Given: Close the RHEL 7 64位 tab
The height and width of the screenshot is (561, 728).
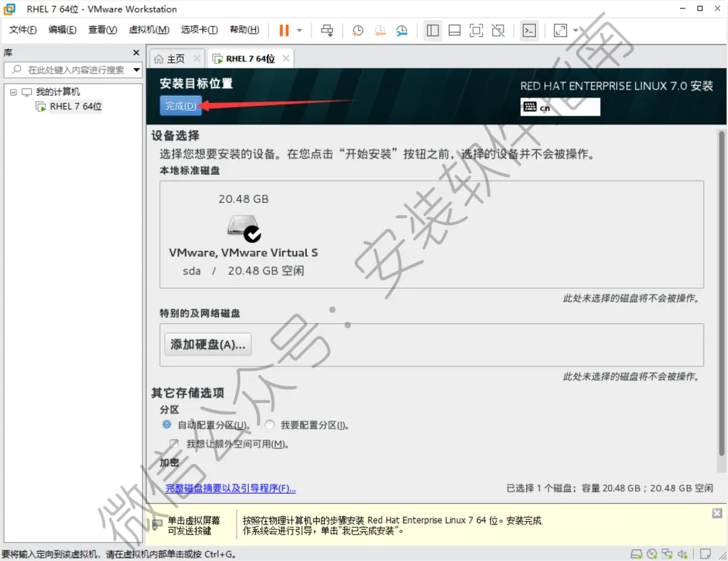Looking at the screenshot, I should click(286, 59).
